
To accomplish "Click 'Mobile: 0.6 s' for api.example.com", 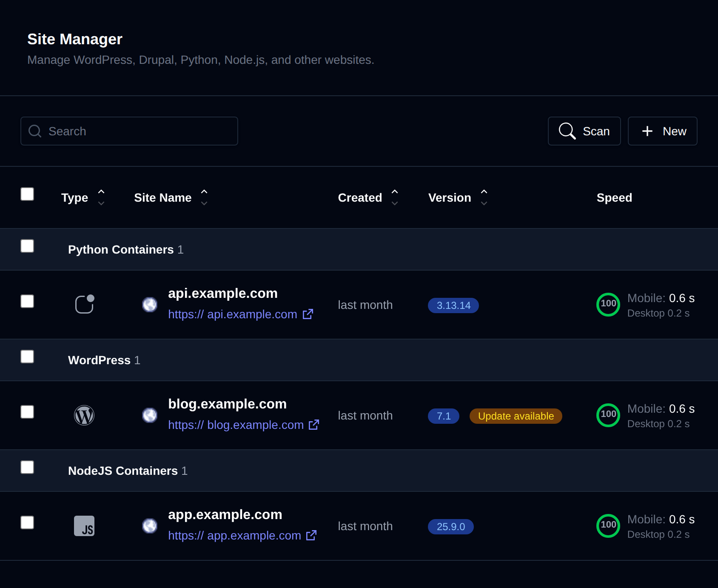I will click(661, 298).
